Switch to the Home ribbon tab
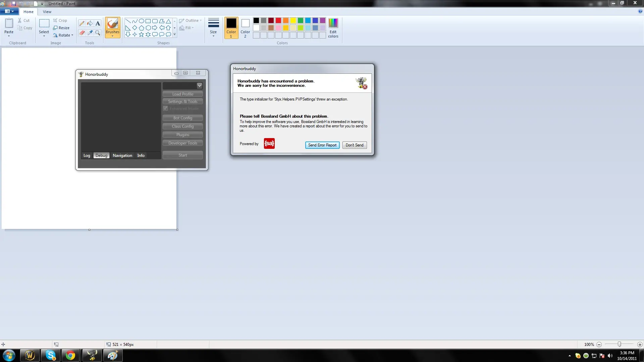The image size is (644, 362). [29, 12]
